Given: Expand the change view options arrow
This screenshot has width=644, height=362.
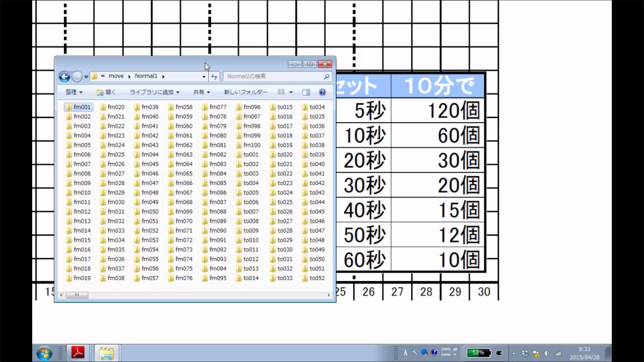Looking at the screenshot, I should 291,92.
